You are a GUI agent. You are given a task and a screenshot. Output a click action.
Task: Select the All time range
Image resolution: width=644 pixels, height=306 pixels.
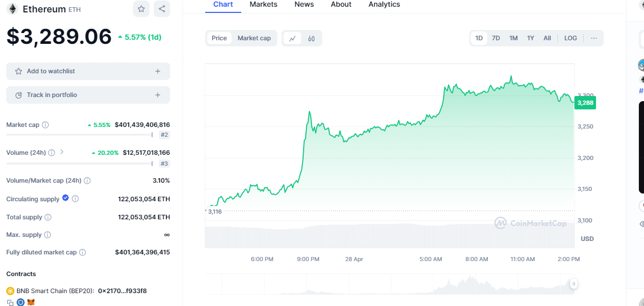click(548, 38)
